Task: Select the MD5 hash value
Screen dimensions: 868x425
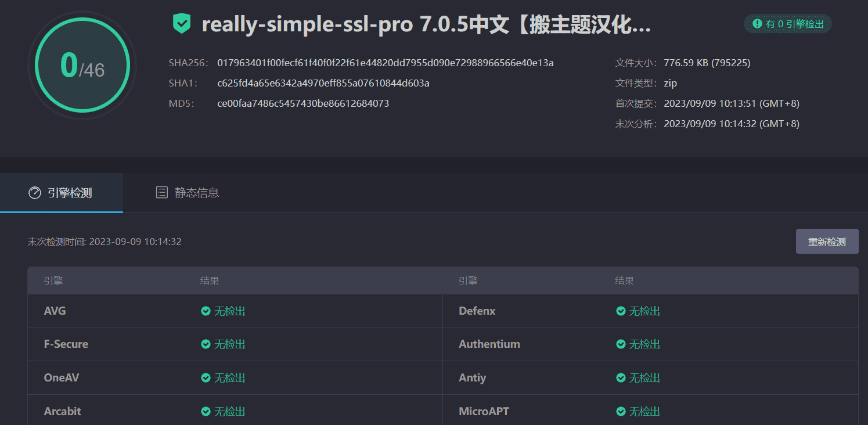Action: 303,103
